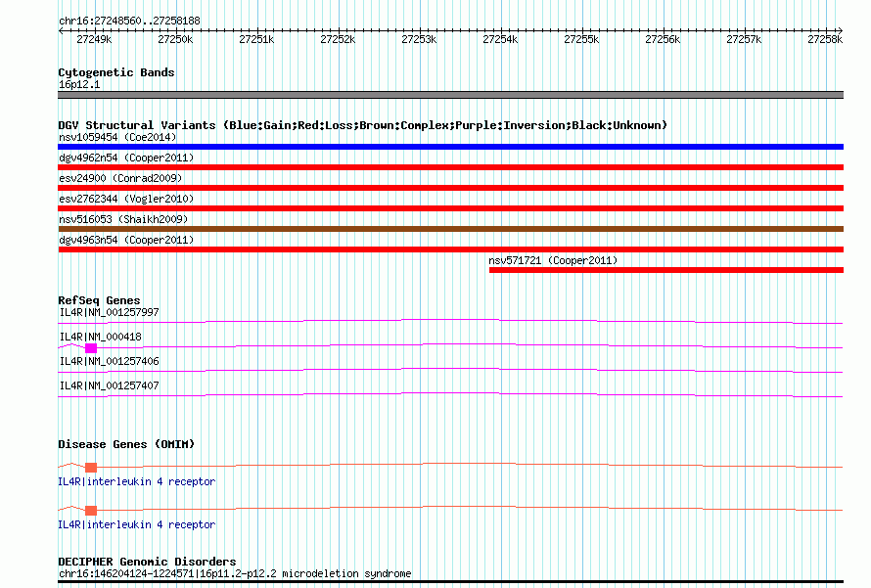
Task: Click the 27252k ruler tick label
Action: pos(338,39)
